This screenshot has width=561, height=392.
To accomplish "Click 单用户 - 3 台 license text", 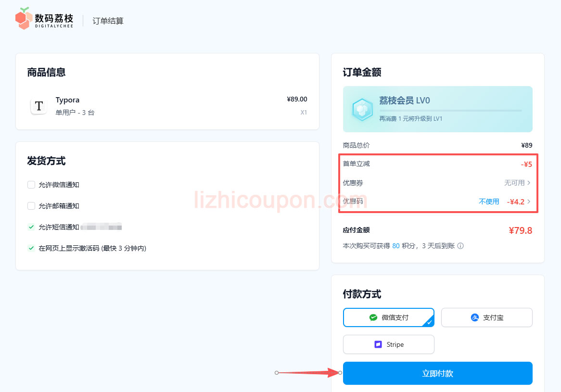I will click(x=75, y=113).
